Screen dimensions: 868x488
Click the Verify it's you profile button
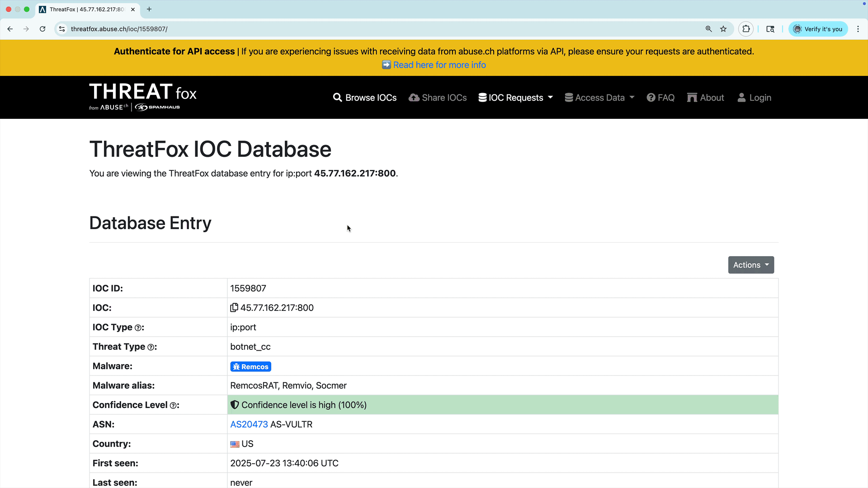(818, 29)
